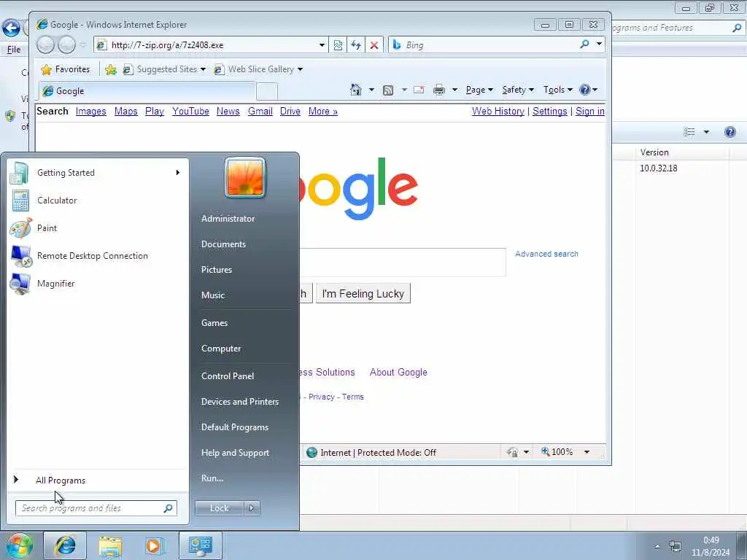Open the Page menu
747x560 pixels.
479,90
